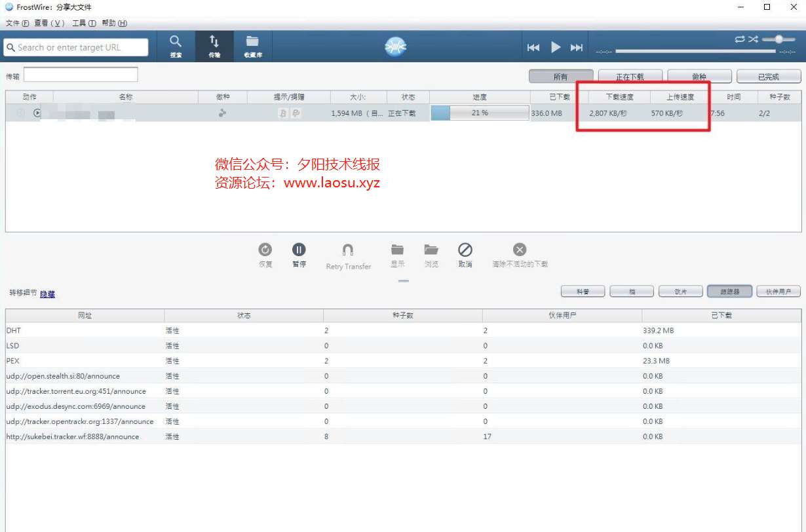Sort transfers by 大小 column

[x=358, y=97]
